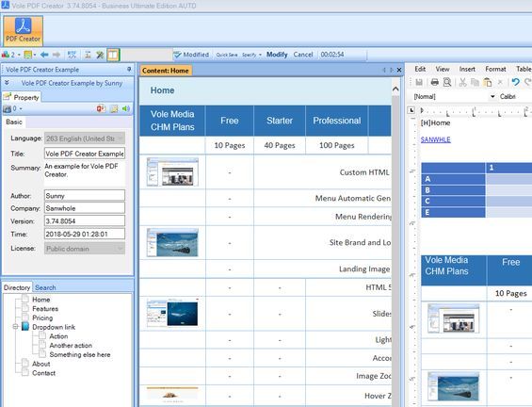This screenshot has height=407, width=532.
Task: Toggle the split-panel layout icon
Action: coord(113,55)
